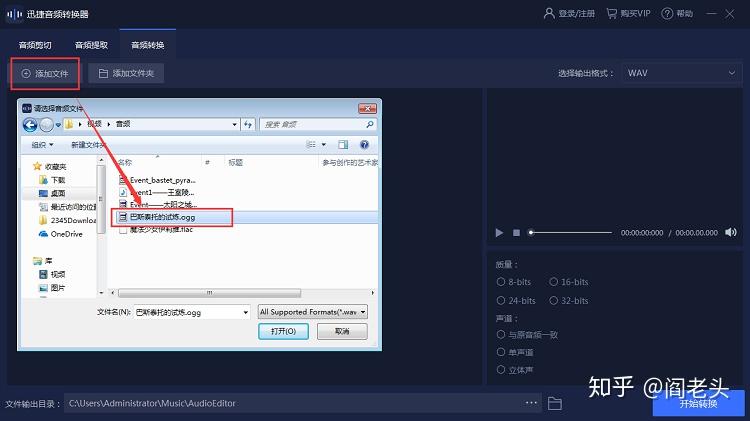Open the 帮助 help menu

point(677,13)
